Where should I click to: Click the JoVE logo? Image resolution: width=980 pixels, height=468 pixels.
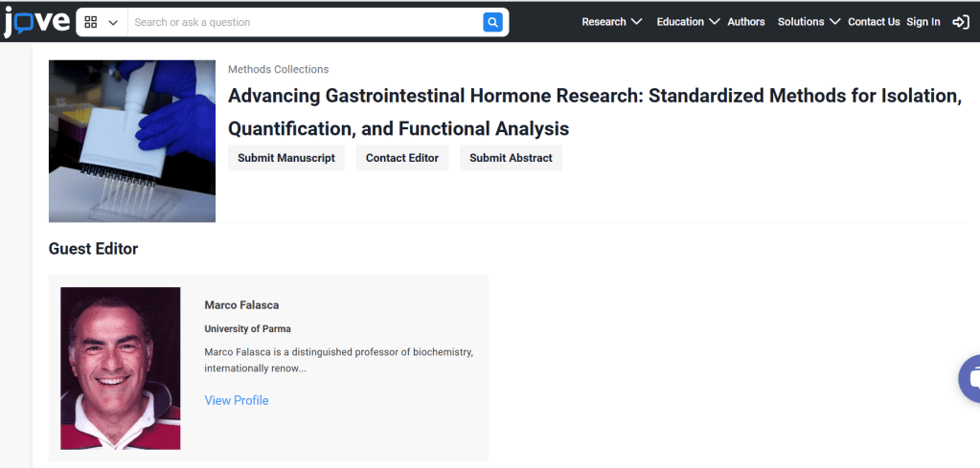coord(35,21)
